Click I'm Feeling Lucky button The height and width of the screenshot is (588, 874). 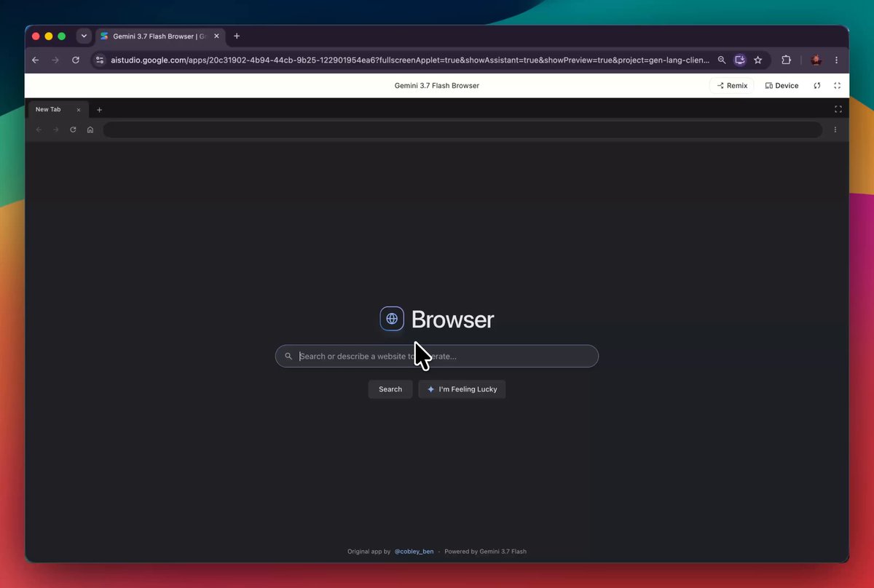462,389
